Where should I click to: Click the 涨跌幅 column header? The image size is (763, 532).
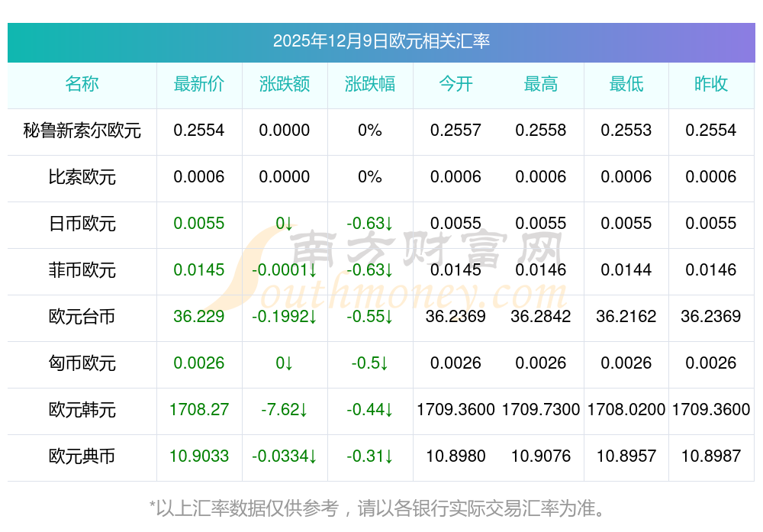coord(370,84)
